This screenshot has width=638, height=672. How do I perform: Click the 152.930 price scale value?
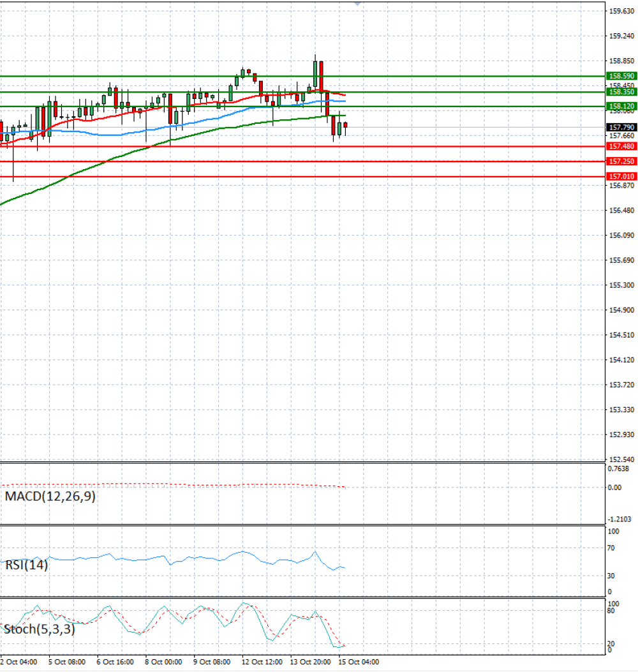(621, 435)
